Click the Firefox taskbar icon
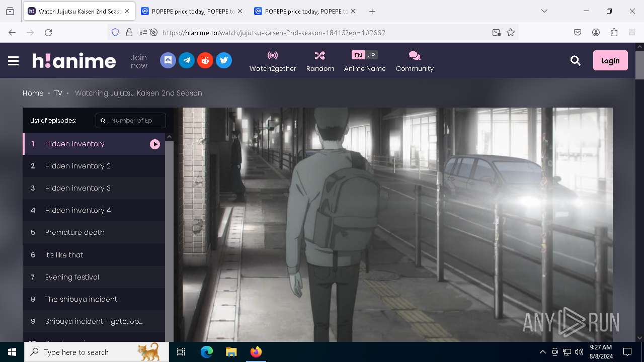Image resolution: width=644 pixels, height=362 pixels. tap(256, 352)
